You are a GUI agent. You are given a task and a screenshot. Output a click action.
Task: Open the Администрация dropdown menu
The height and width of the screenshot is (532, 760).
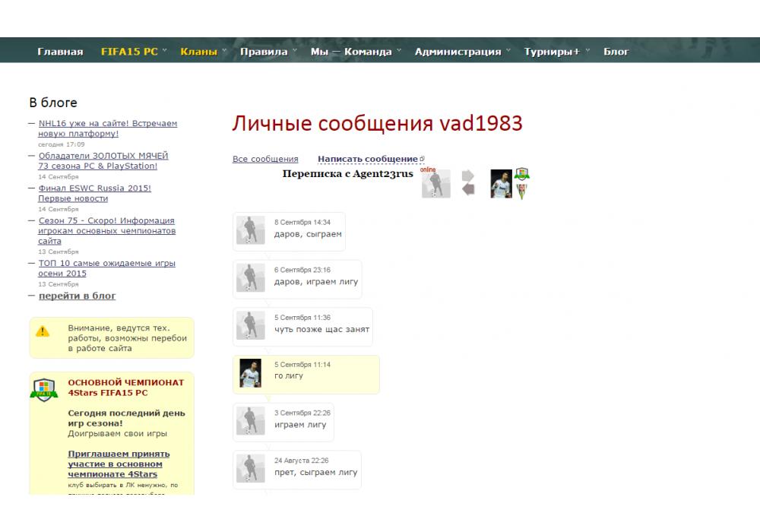(462, 52)
